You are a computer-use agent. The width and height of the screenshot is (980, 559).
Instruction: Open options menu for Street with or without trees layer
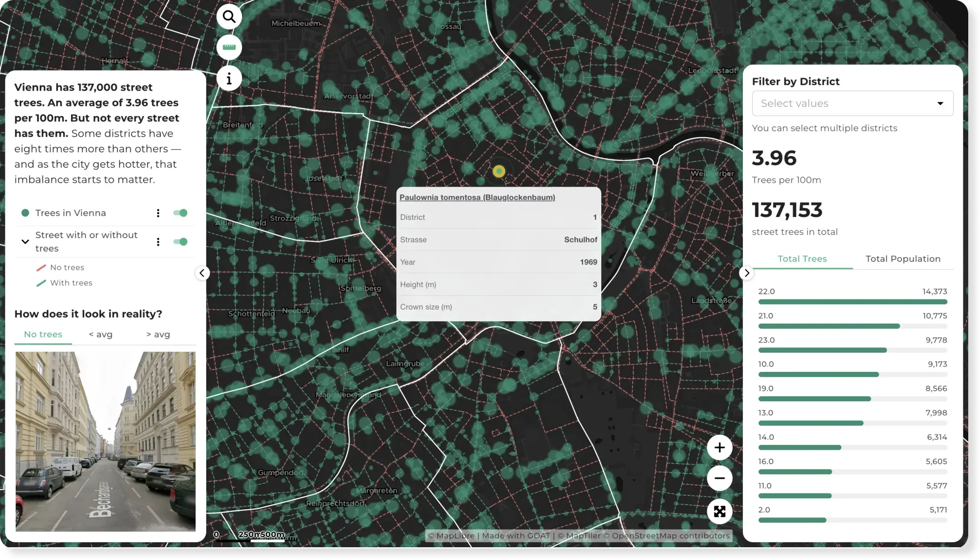point(158,242)
